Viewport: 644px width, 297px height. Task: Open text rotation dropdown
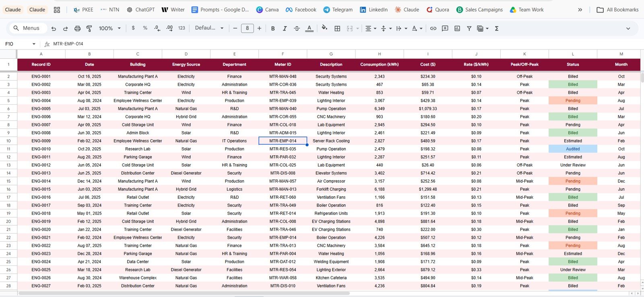[x=417, y=28]
